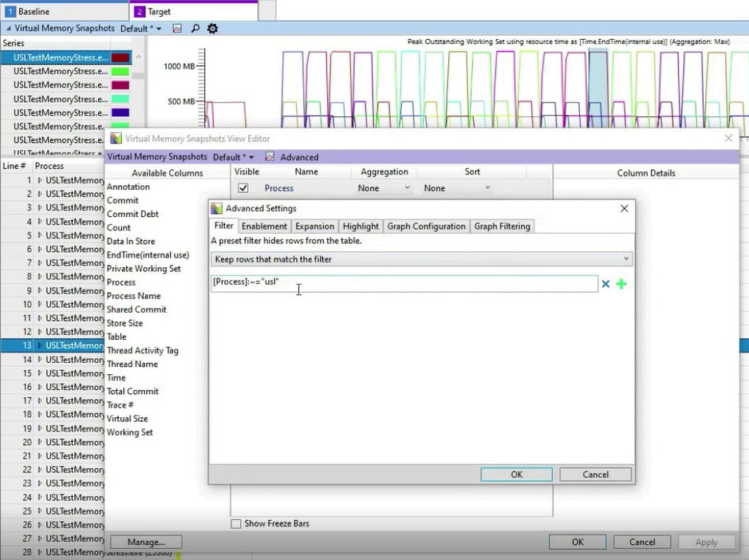Viewport: 749px width, 560px height.
Task: Open the Graph Configuration tab
Action: point(426,227)
